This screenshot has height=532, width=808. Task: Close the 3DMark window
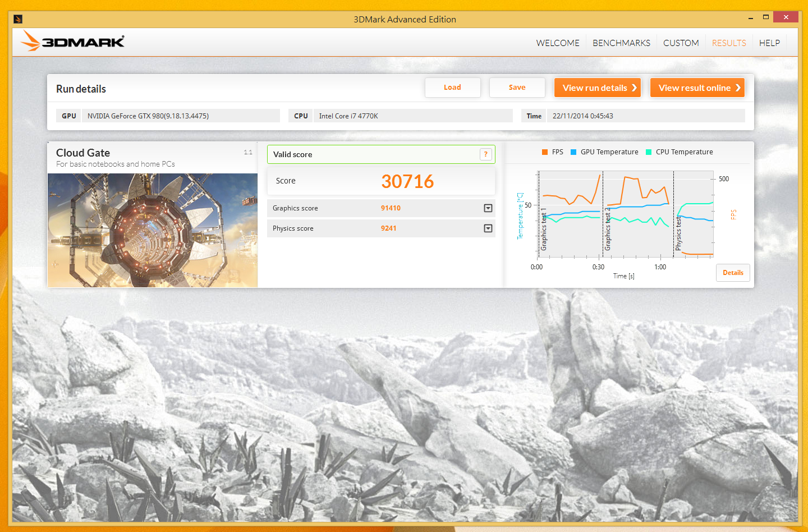pos(786,17)
